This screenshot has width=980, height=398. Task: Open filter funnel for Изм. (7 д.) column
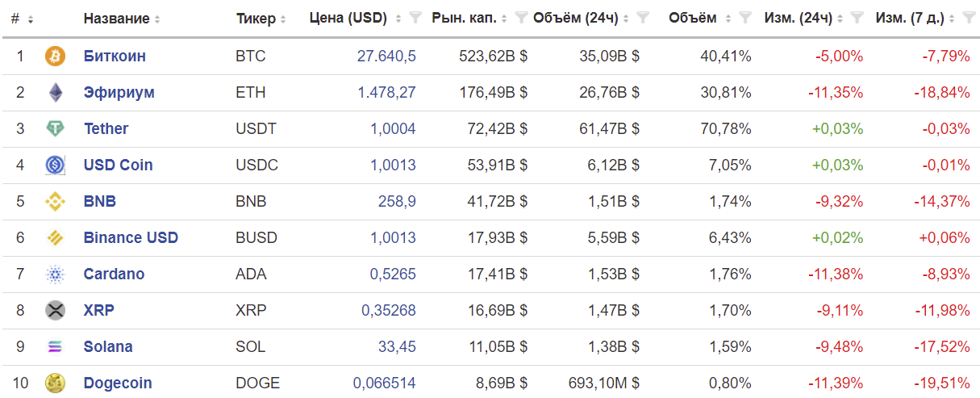tap(969, 18)
